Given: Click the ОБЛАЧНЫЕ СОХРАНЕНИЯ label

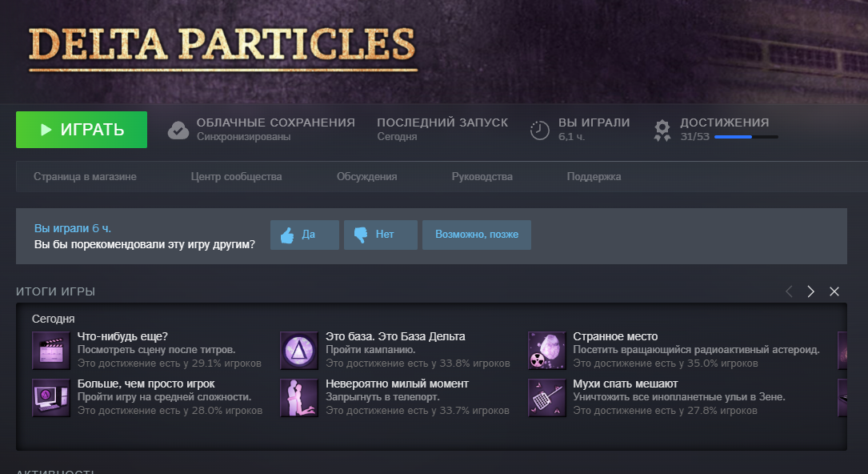Looking at the screenshot, I should [x=276, y=123].
